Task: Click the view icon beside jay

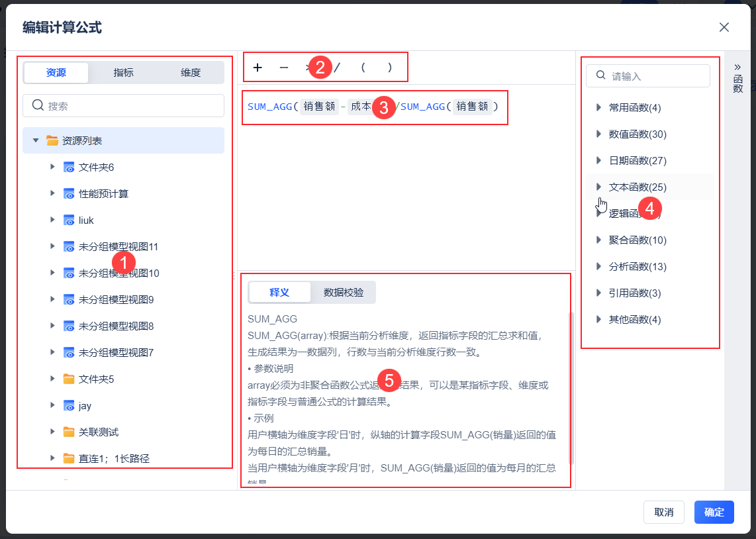Action: tap(69, 406)
